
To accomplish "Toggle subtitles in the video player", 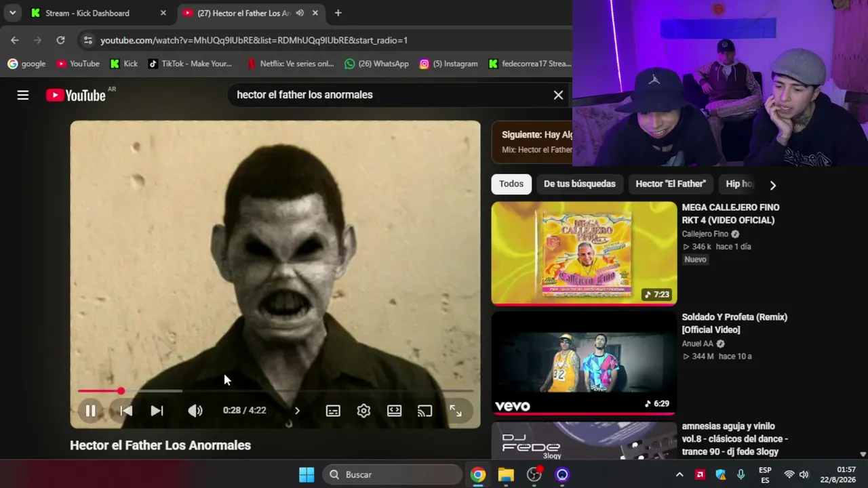I will 333,411.
